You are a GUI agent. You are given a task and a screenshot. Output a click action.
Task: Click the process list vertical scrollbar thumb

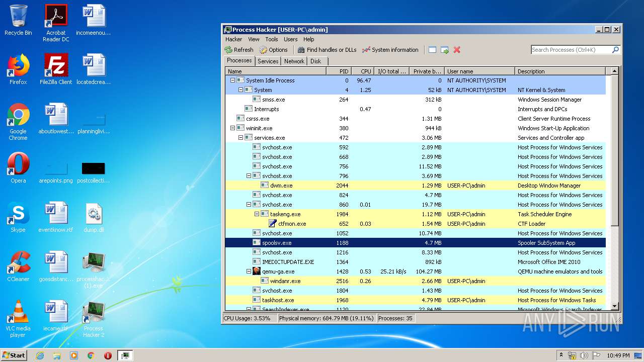[614, 151]
